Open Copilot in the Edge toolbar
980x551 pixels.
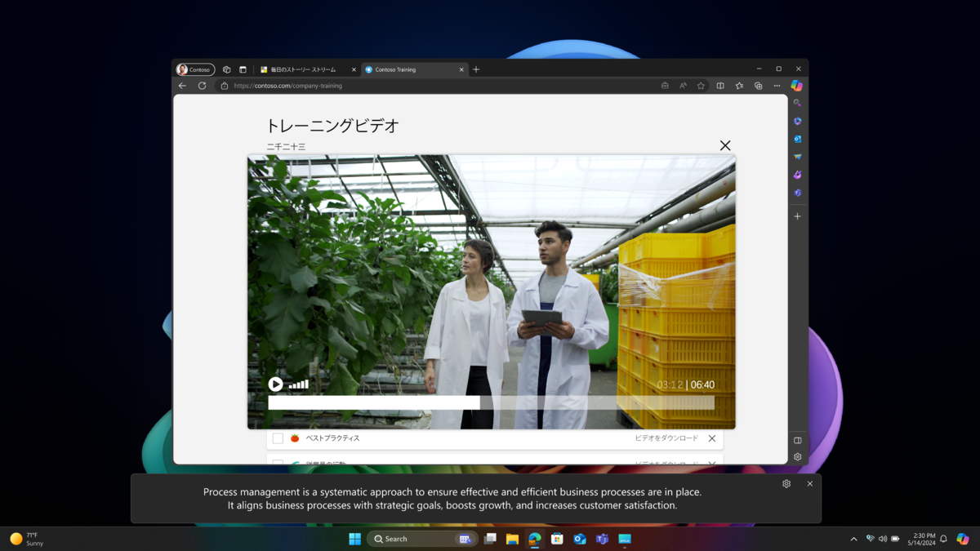click(797, 86)
